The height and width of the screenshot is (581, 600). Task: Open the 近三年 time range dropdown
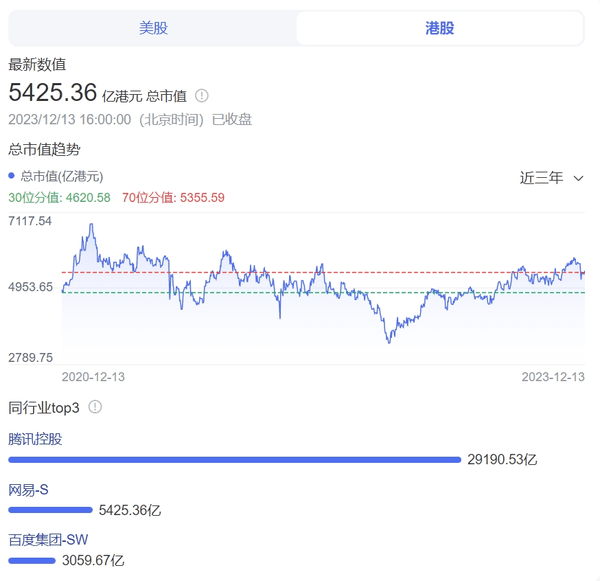(x=551, y=178)
